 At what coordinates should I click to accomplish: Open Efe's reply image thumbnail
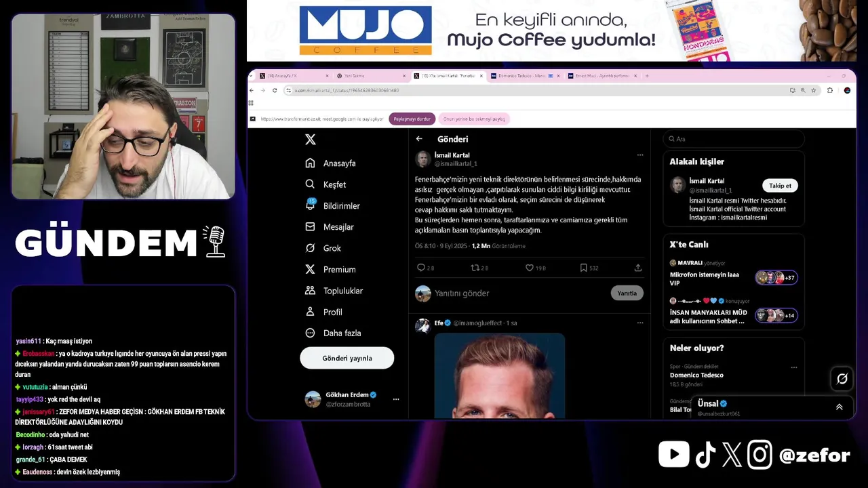[500, 375]
